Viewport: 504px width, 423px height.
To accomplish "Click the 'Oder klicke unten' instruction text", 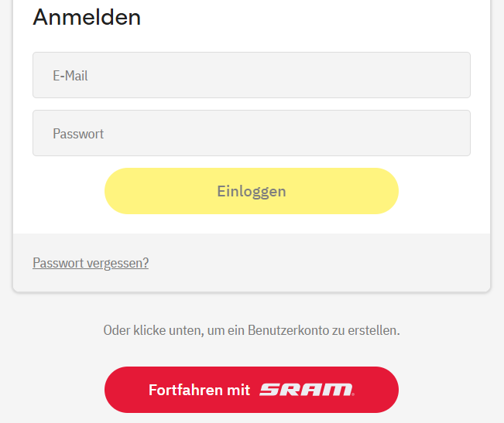I will [251, 330].
